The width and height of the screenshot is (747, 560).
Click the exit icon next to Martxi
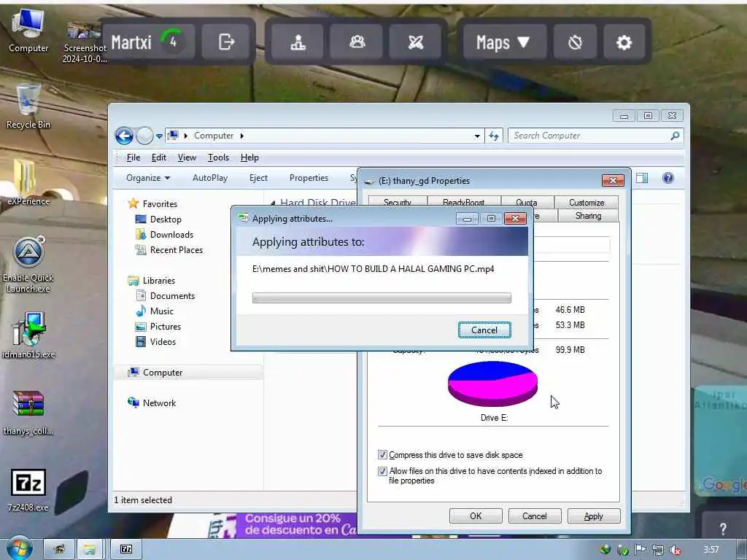click(226, 42)
